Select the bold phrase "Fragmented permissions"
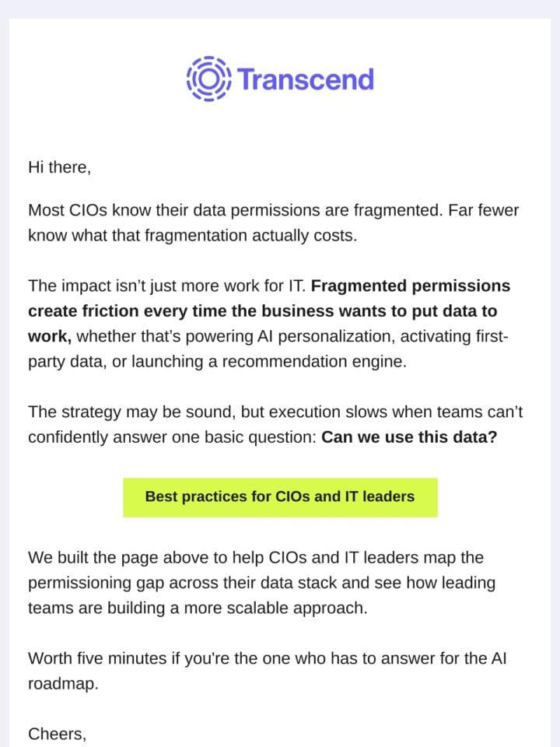Image resolution: width=560 pixels, height=747 pixels. pyautogui.click(x=411, y=286)
